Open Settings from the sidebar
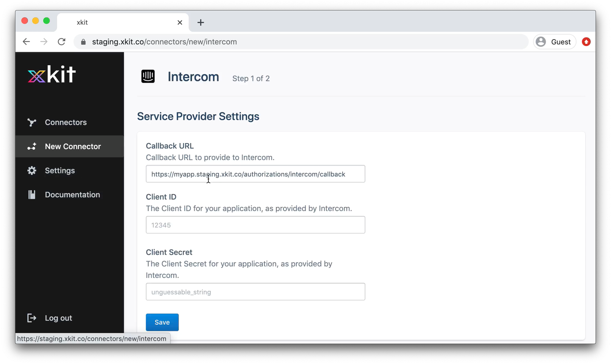This screenshot has width=611, height=364. (x=70, y=170)
